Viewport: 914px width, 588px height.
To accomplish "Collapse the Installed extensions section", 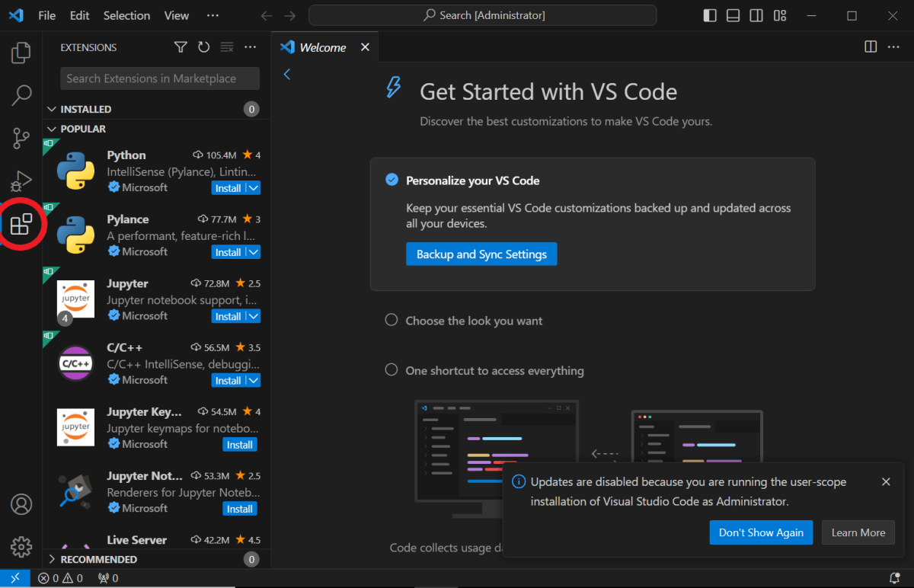I will click(85, 109).
